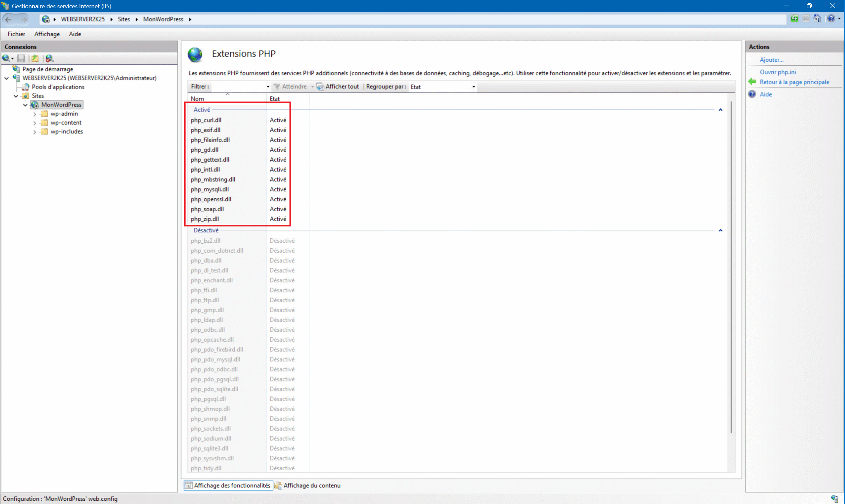
Task: Expand the wp-content folder node
Action: [x=35, y=123]
